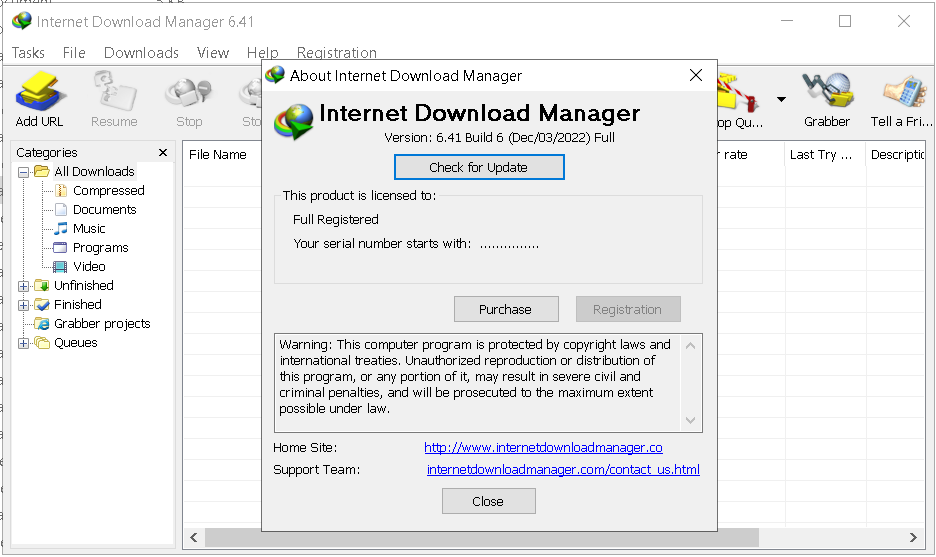The height and width of the screenshot is (557, 936).
Task: Select the All Downloads label
Action: tap(94, 171)
